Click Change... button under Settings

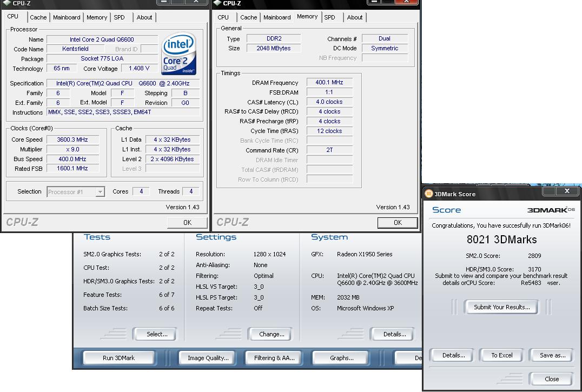click(271, 334)
